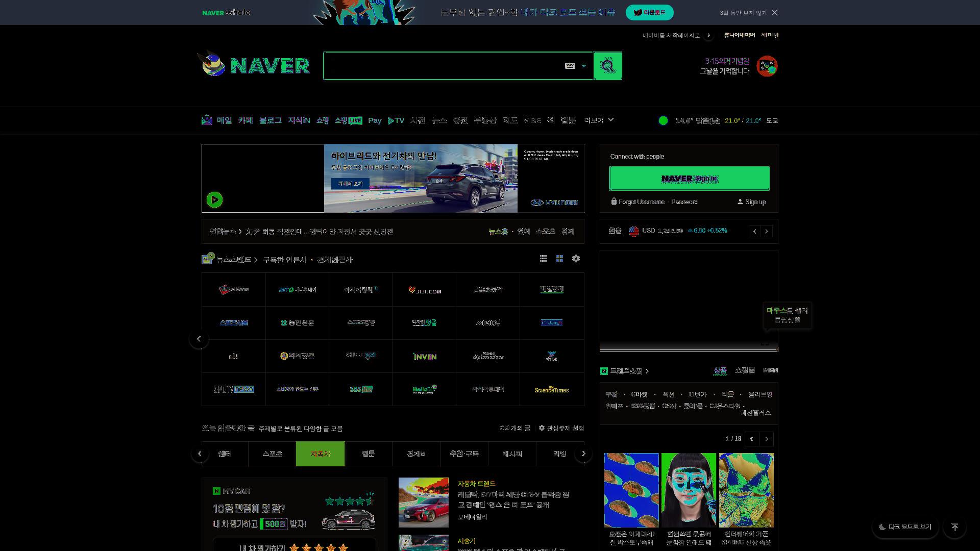This screenshot has width=980, height=551.
Task: Select the 자동차 (car) topic tab
Action: 320,454
